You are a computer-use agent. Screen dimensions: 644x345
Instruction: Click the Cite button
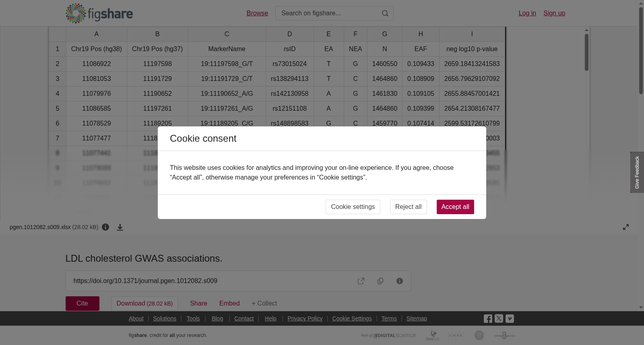pyautogui.click(x=83, y=304)
